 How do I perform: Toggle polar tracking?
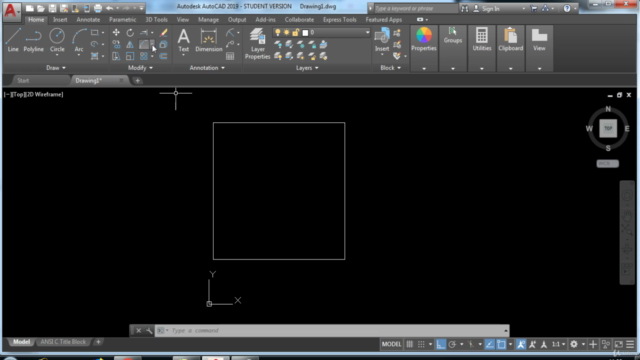pos(452,344)
